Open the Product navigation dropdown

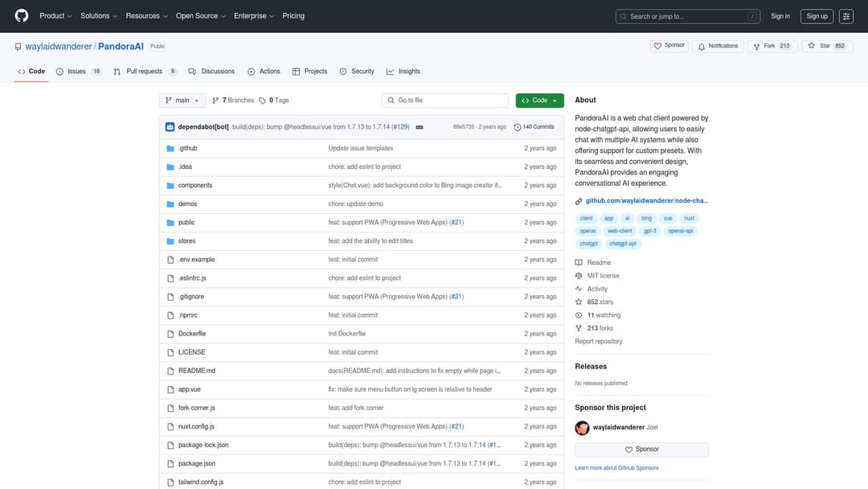[x=55, y=16]
